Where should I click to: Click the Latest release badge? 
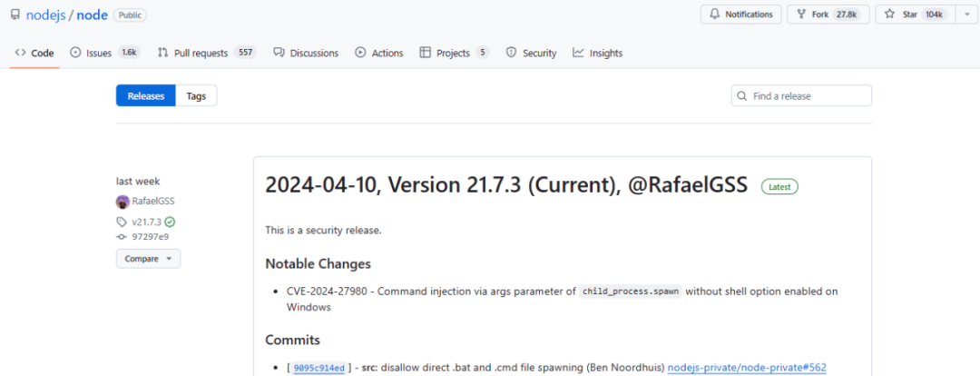click(x=779, y=186)
